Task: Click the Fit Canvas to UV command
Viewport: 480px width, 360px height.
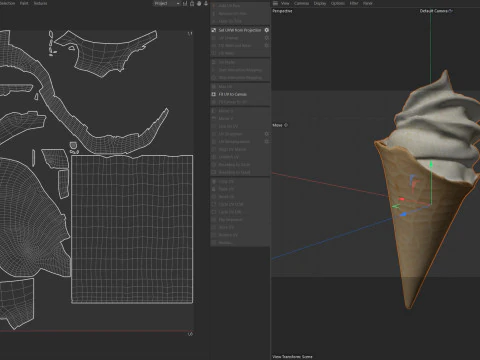Action: (229, 102)
